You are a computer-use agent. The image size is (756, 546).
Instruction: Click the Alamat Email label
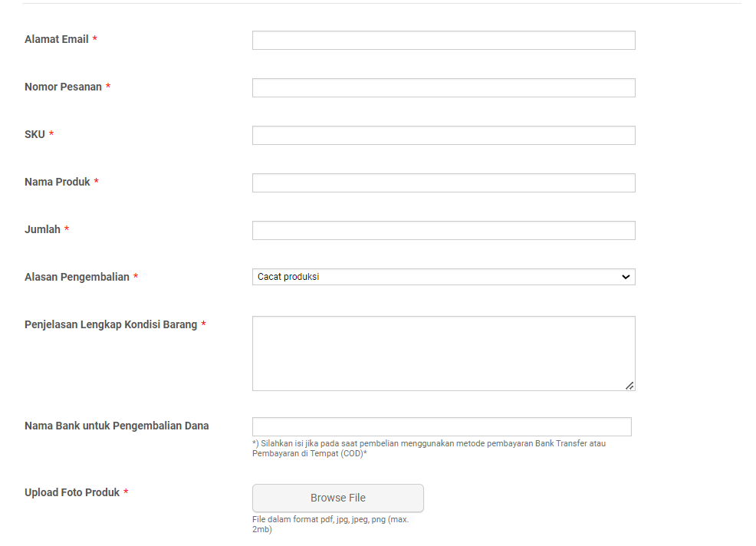click(57, 39)
